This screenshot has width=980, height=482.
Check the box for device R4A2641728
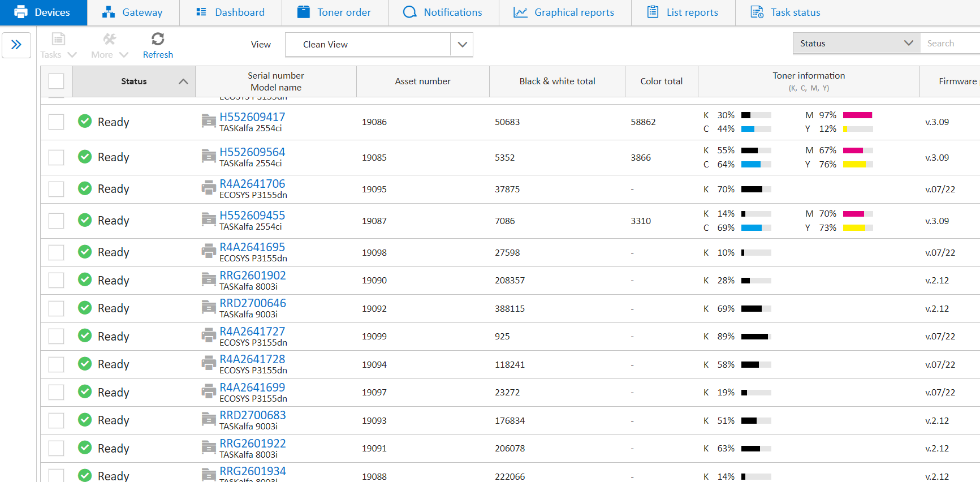click(56, 364)
